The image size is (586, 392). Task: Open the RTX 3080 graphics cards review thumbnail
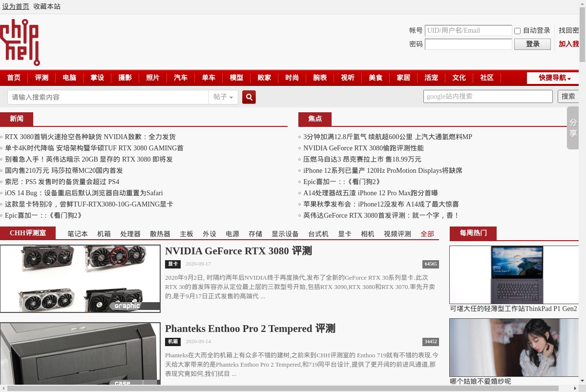click(80, 279)
